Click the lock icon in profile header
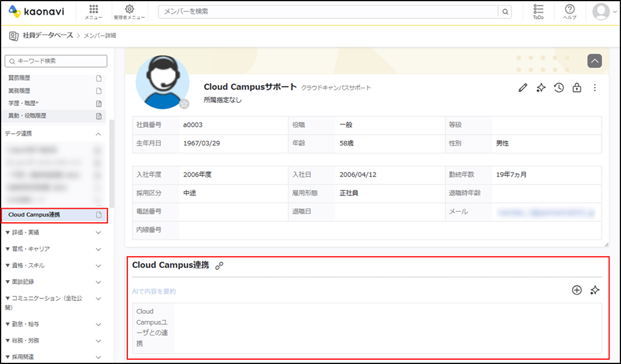 577,88
